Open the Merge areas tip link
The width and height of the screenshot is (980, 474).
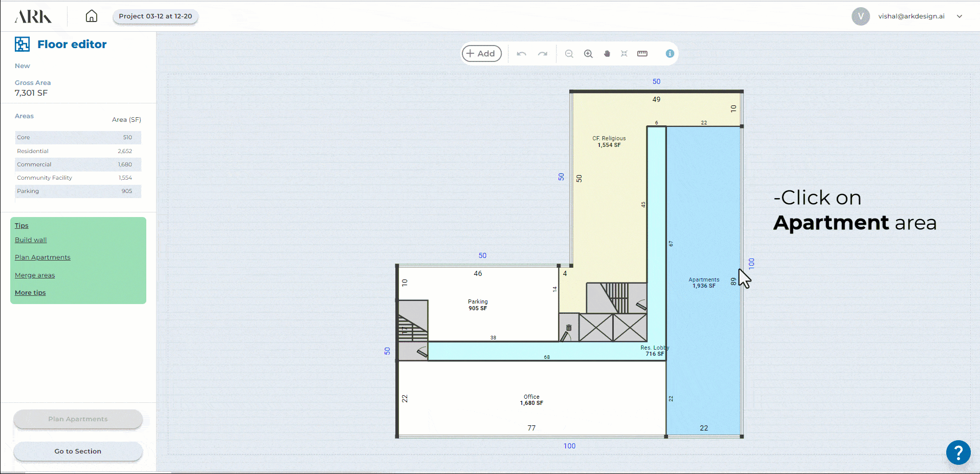[35, 275]
